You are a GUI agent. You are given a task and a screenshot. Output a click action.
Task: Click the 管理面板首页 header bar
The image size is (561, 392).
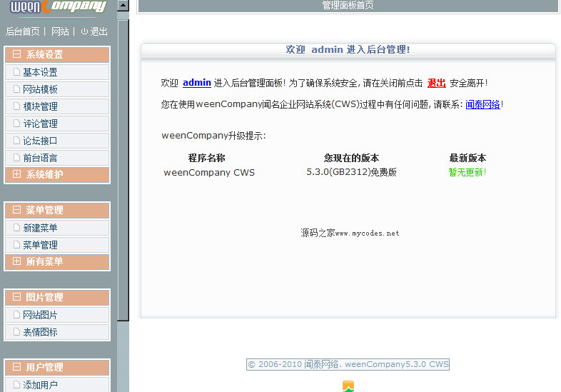coord(348,6)
